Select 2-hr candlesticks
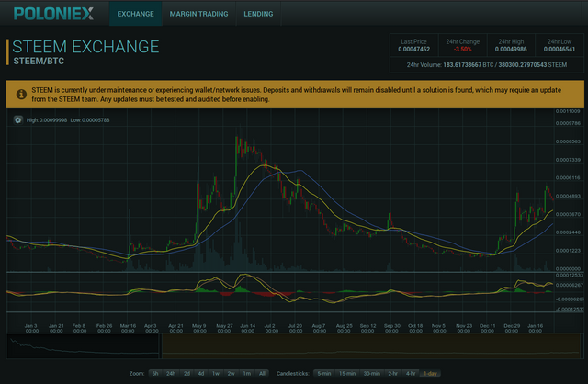 pos(392,374)
